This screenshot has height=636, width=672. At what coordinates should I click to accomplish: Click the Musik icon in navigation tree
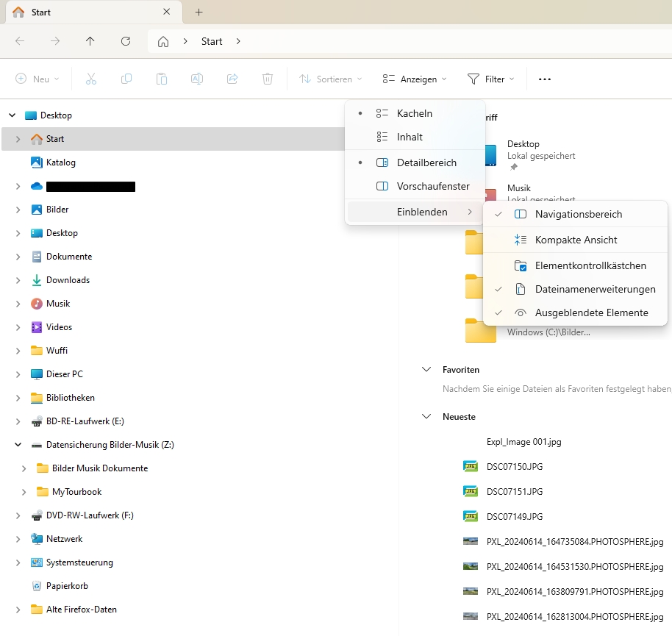[x=37, y=304]
